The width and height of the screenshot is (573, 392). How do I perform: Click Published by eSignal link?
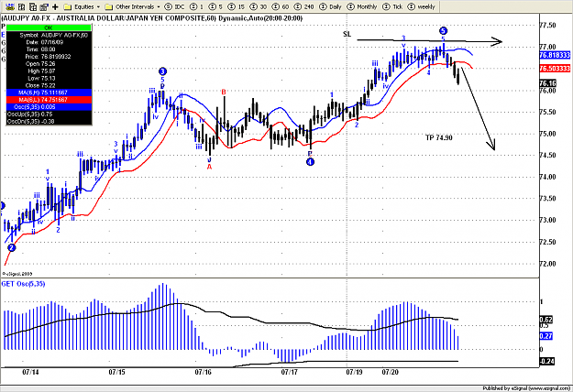[x=526, y=388]
